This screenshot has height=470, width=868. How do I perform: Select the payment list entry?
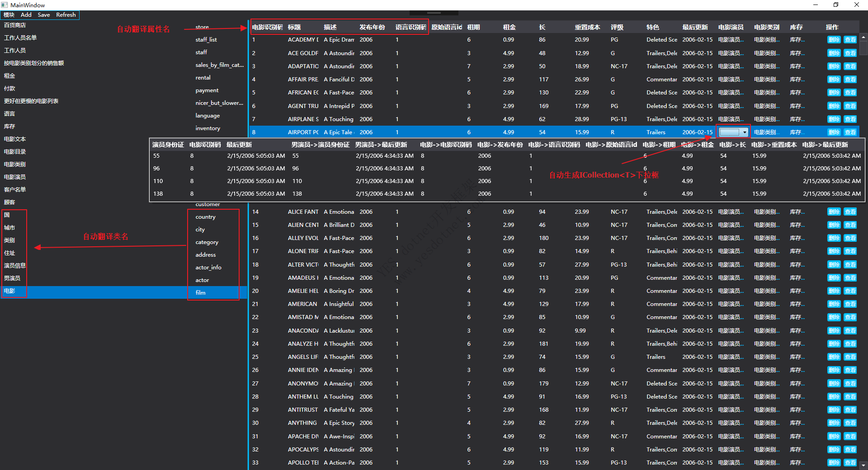click(207, 90)
